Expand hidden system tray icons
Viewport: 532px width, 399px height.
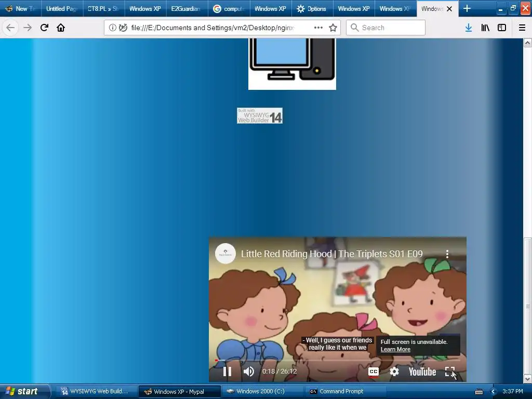[x=494, y=392]
